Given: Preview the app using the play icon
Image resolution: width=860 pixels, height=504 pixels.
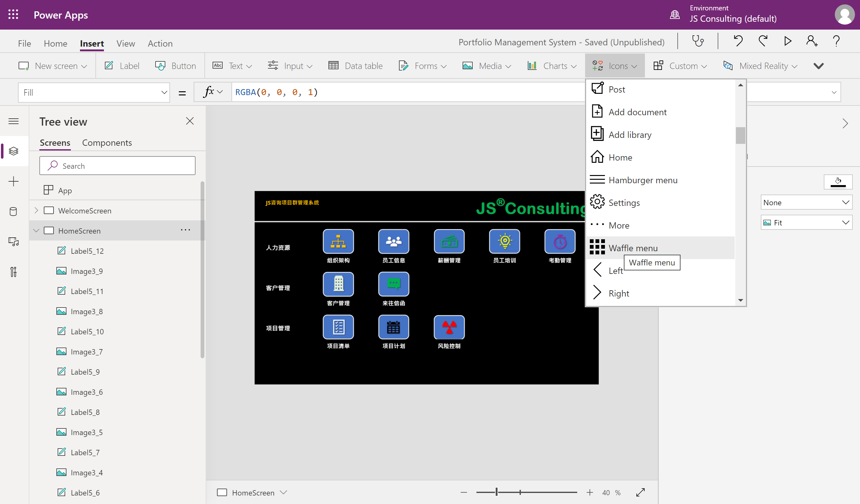Looking at the screenshot, I should pos(787,41).
